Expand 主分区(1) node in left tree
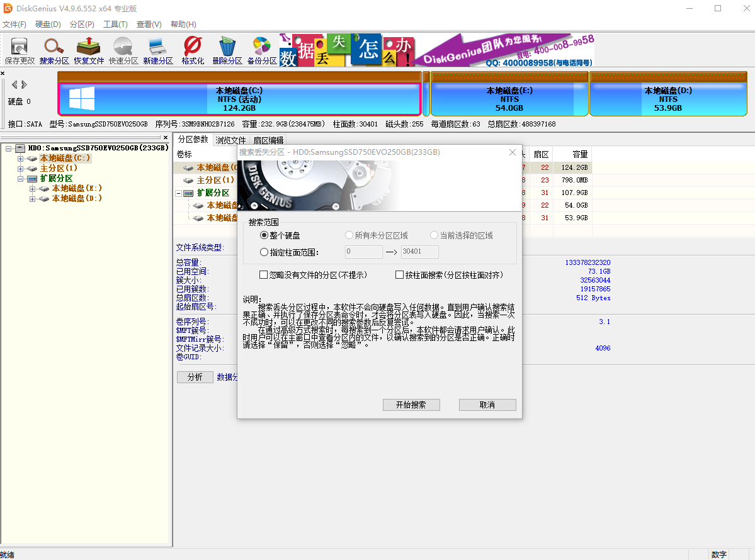Viewport: 755px width, 560px height. [20, 169]
